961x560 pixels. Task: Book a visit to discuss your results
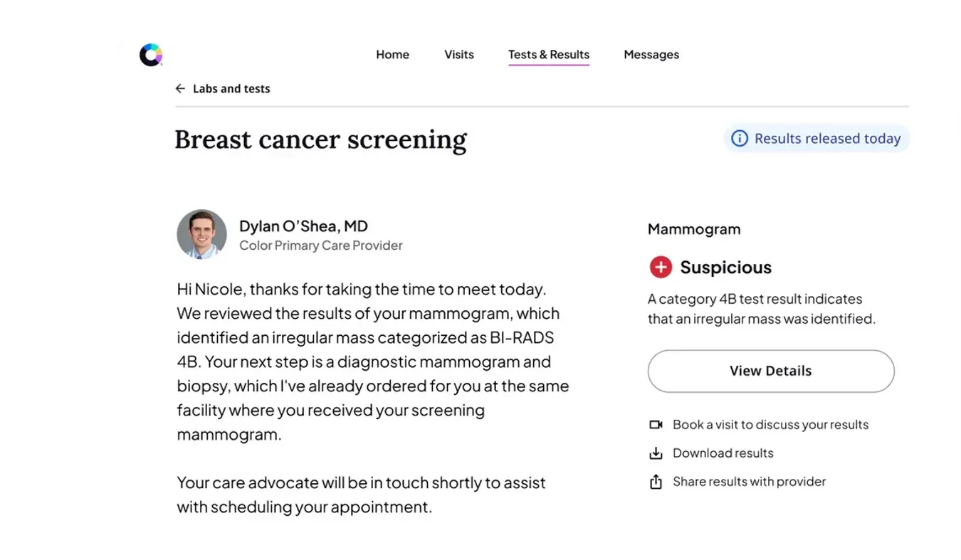[x=770, y=425]
